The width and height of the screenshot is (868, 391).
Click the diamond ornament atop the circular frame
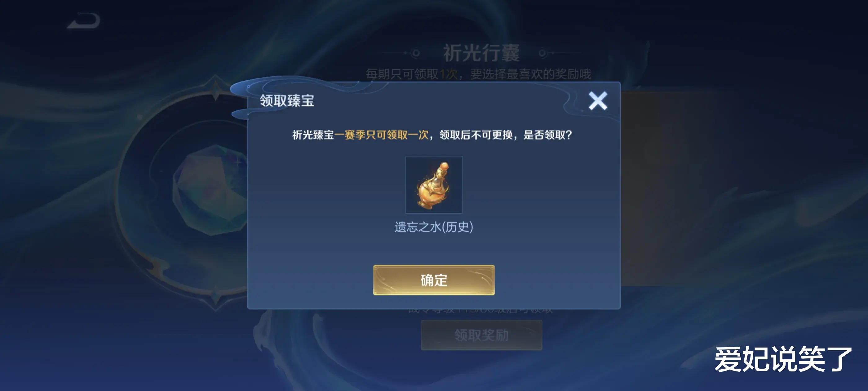click(x=216, y=88)
